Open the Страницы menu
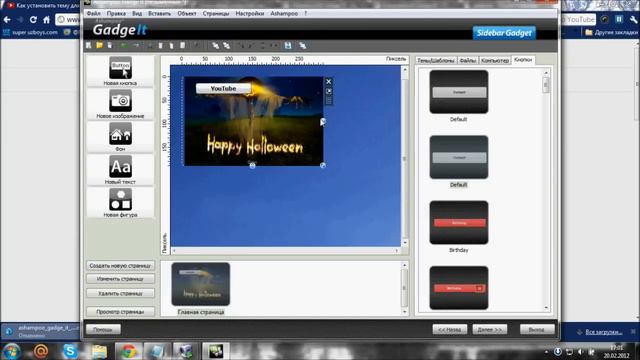The image size is (640, 360). (x=216, y=13)
